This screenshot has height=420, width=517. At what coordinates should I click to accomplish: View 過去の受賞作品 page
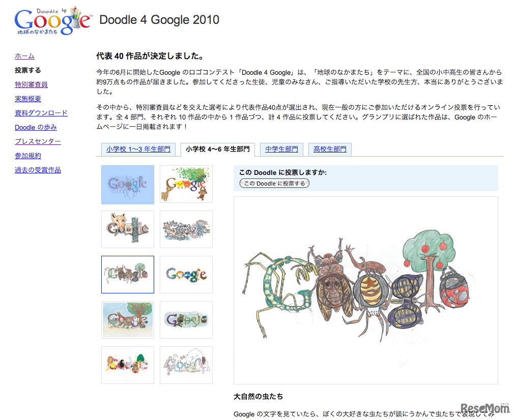click(38, 170)
